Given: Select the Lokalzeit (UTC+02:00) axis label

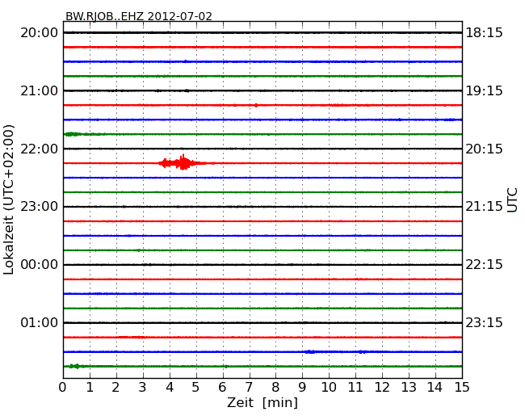Looking at the screenshot, I should (9, 199).
